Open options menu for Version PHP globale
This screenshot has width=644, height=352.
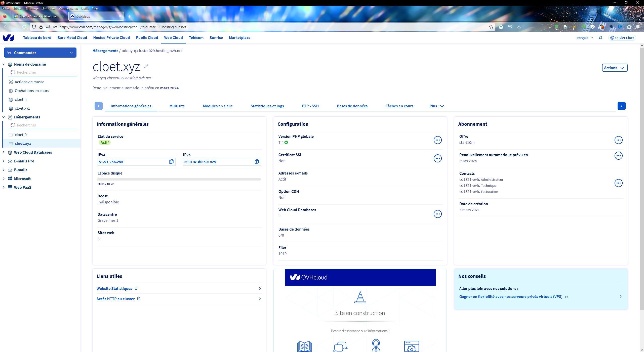tap(437, 140)
